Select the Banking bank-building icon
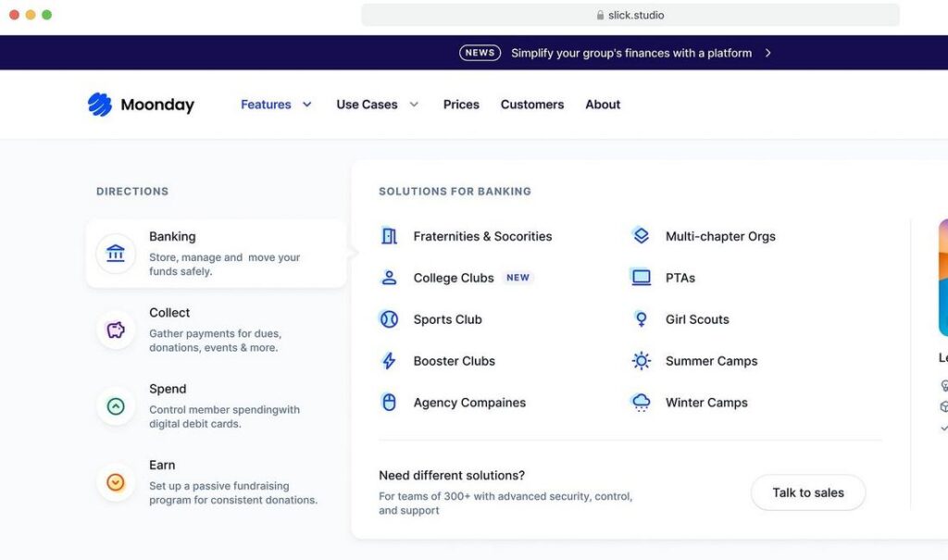The width and height of the screenshot is (948, 560). [116, 253]
